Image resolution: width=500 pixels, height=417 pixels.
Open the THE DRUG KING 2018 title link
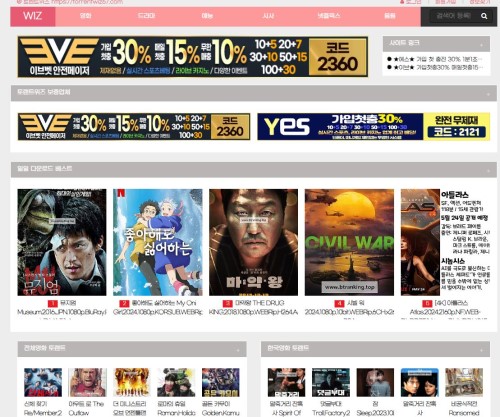tap(254, 308)
